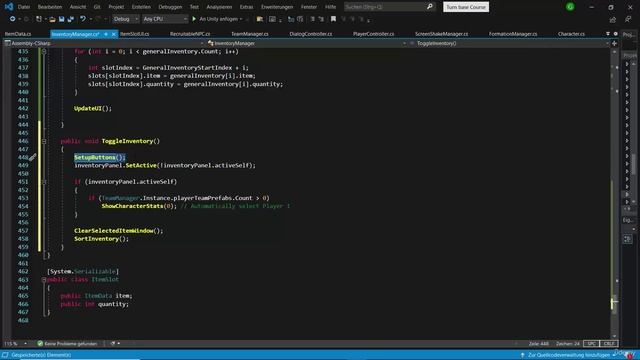
Task: Click 'Zur Quellcodeverwaltung hinzufügen' in status bar
Action: [x=569, y=355]
